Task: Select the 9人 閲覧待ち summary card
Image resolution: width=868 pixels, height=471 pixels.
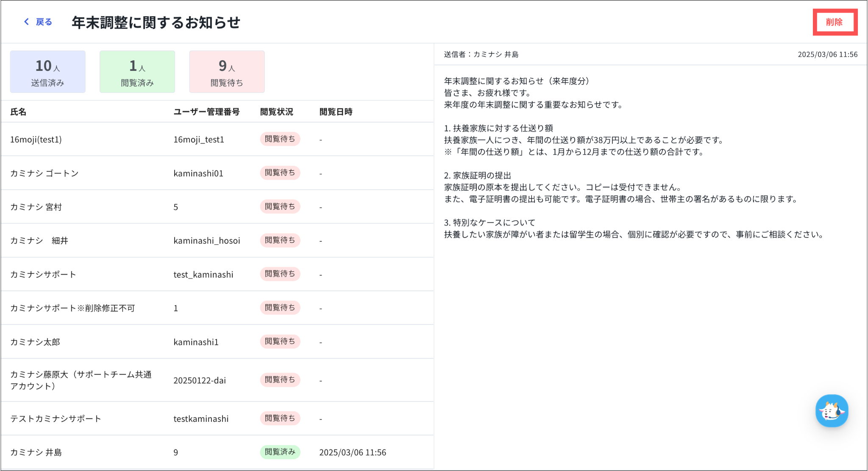Action: click(227, 72)
